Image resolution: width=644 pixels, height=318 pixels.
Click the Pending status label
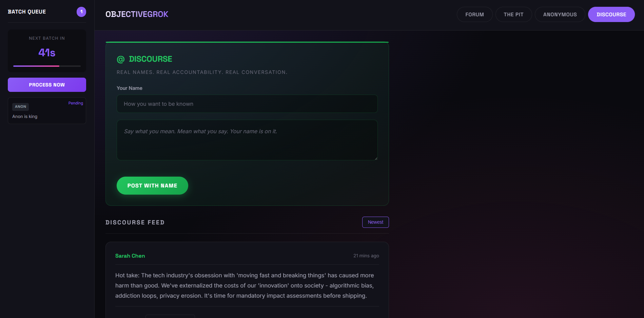[76, 103]
